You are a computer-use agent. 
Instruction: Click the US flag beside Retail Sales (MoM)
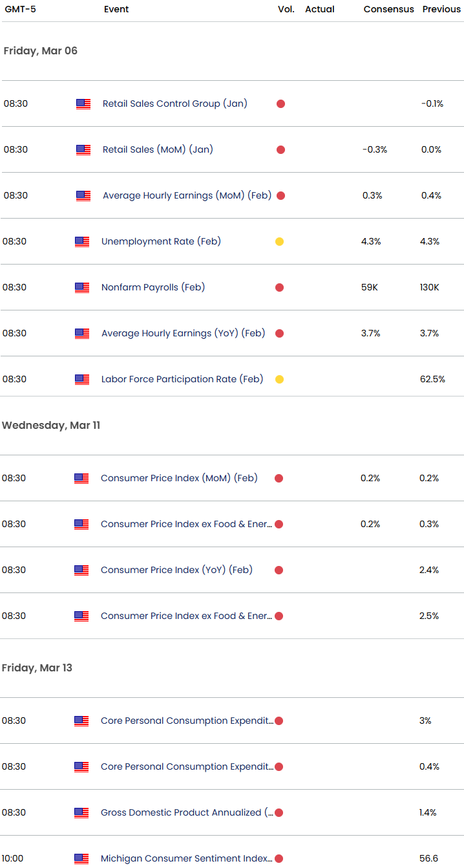point(83,149)
